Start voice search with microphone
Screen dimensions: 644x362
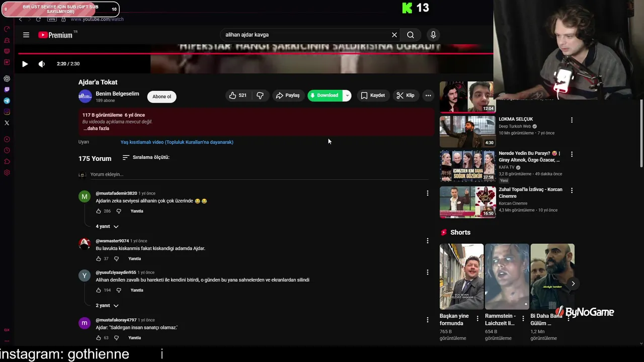tap(433, 35)
